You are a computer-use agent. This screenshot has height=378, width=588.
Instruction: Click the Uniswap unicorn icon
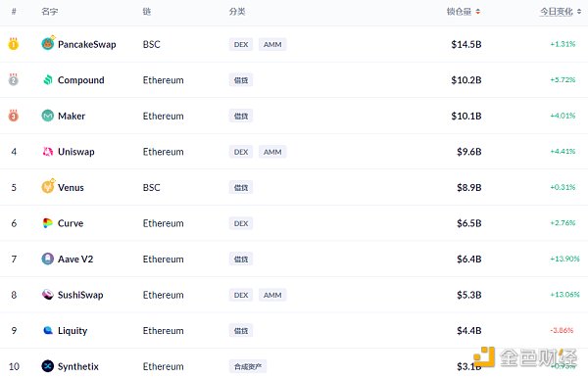(48, 152)
